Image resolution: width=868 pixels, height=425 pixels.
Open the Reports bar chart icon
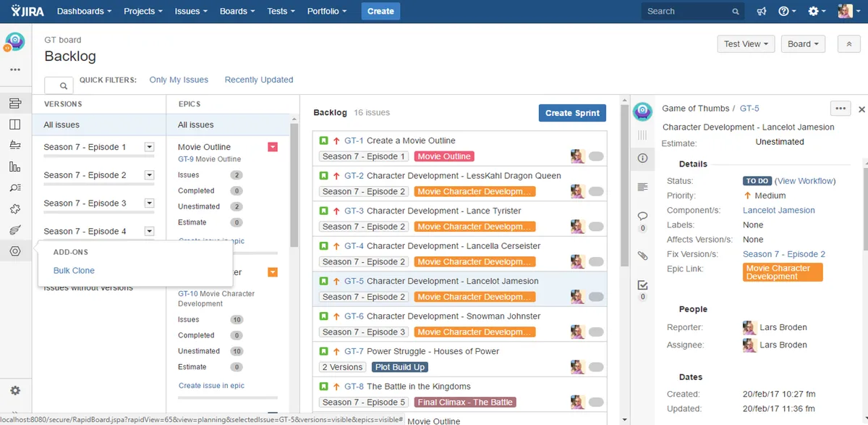(15, 167)
